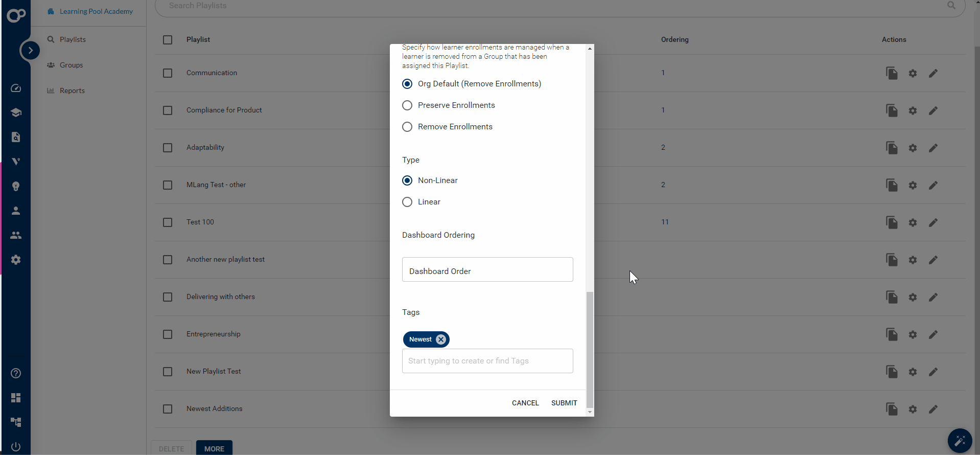
Task: Duplicate the MLang Test - other playlist
Action: [x=892, y=185]
